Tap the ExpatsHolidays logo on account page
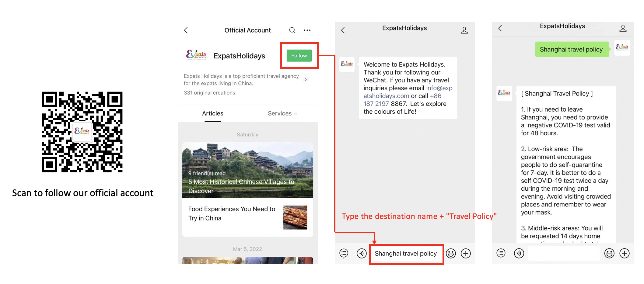The width and height of the screenshot is (644, 284). click(196, 55)
